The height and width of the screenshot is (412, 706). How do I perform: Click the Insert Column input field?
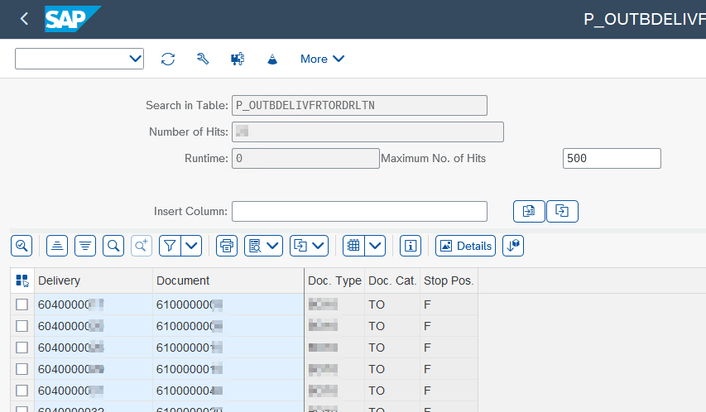(359, 211)
